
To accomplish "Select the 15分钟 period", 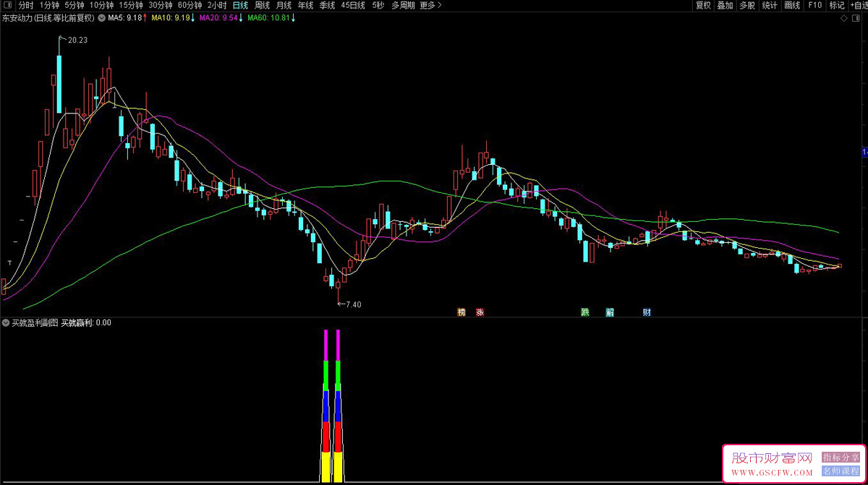I will coord(131,5).
